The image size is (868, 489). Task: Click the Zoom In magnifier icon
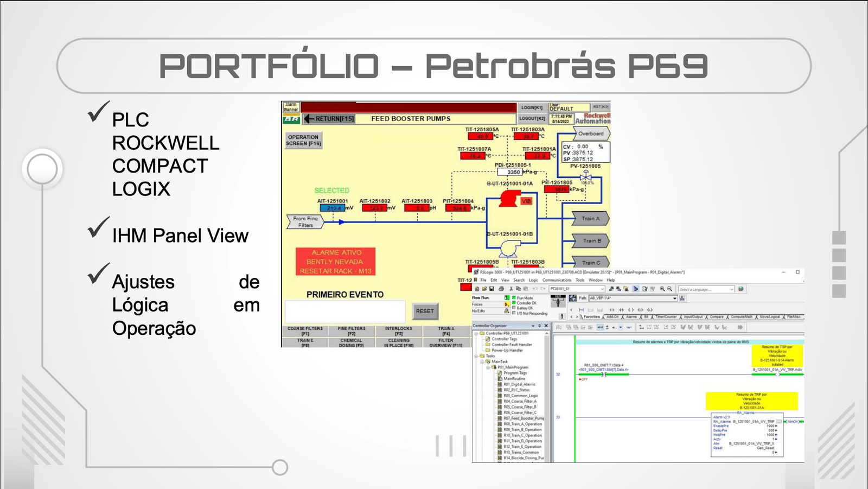point(662,289)
